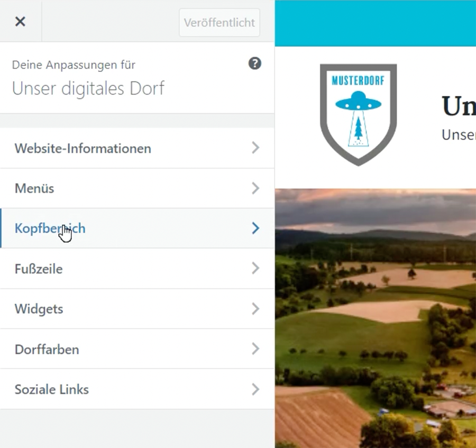Click the Veröffentlicht button
The height and width of the screenshot is (448, 476).
coord(219,23)
